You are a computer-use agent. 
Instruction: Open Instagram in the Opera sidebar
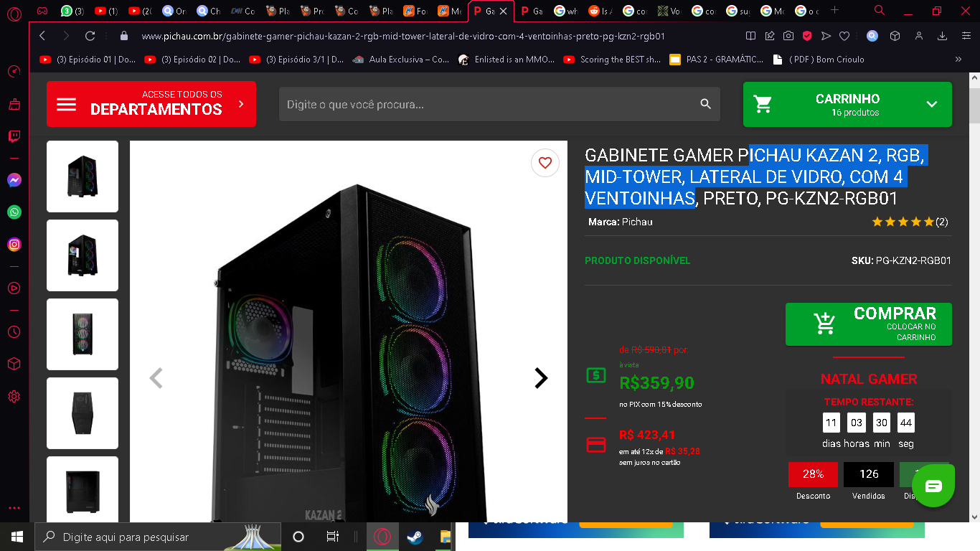[x=14, y=245]
